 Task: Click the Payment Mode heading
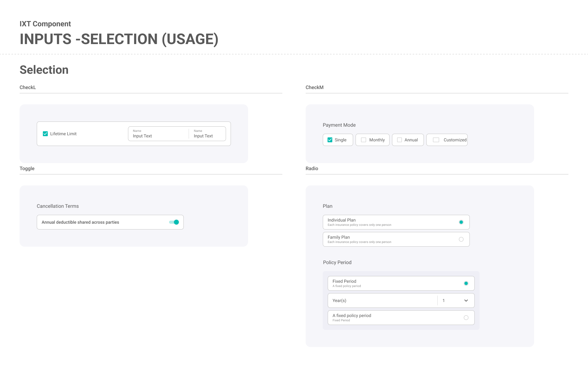(339, 125)
